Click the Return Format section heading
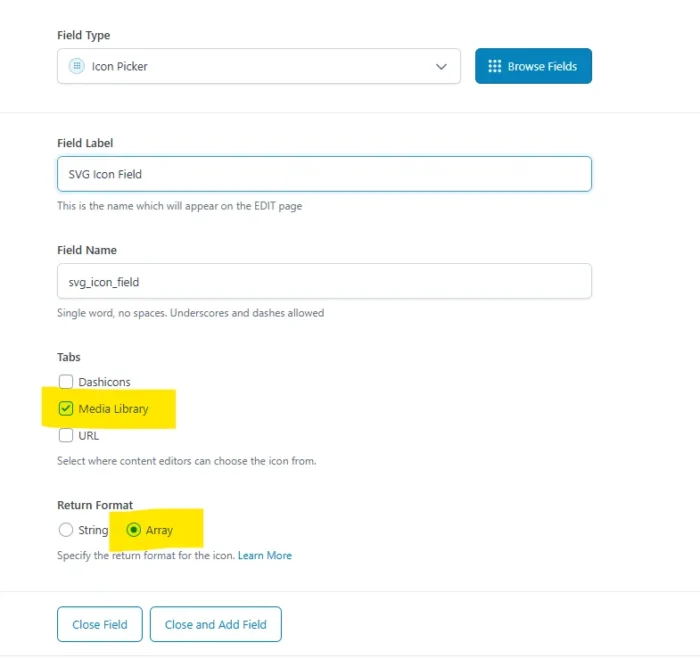This screenshot has height=659, width=700. click(x=95, y=505)
